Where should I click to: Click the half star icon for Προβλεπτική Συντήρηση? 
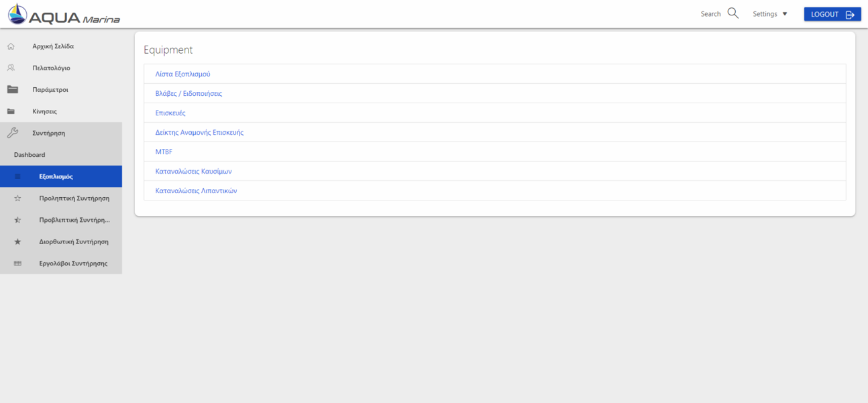pyautogui.click(x=17, y=220)
